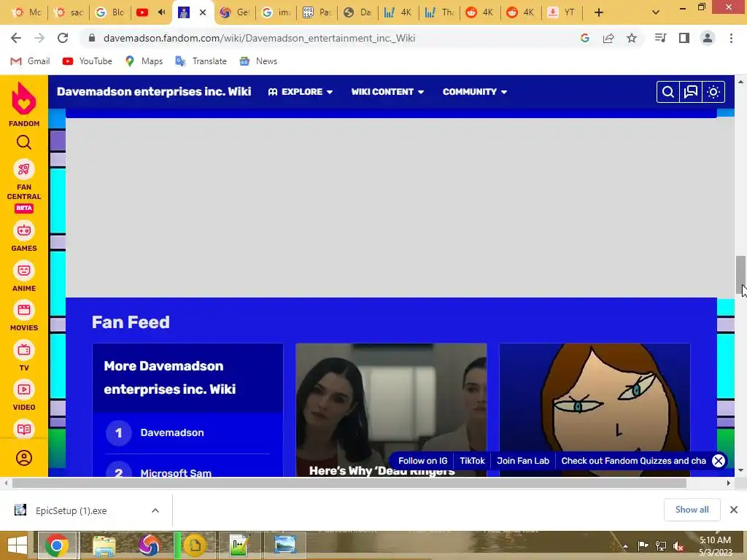Screen dimensions: 747x560
Task: Click the muted volume tray icon
Action: pyautogui.click(x=678, y=545)
